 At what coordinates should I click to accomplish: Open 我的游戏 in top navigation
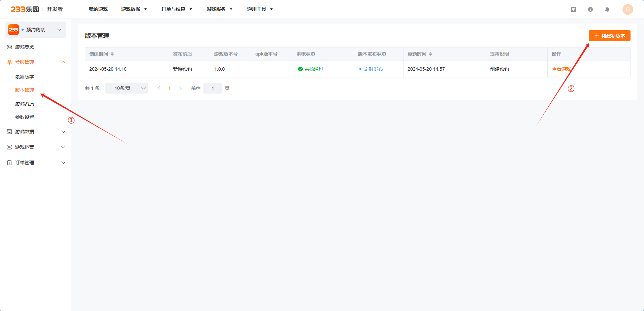98,9
